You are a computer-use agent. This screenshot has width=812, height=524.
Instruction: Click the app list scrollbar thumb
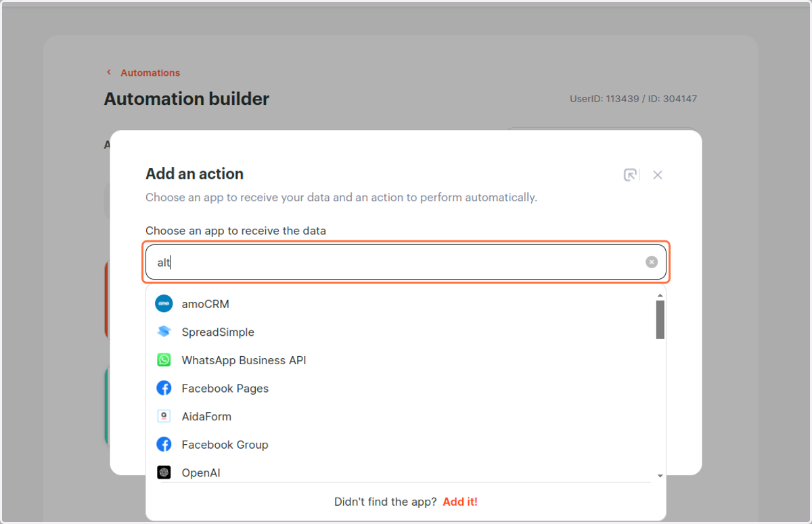tap(660, 320)
